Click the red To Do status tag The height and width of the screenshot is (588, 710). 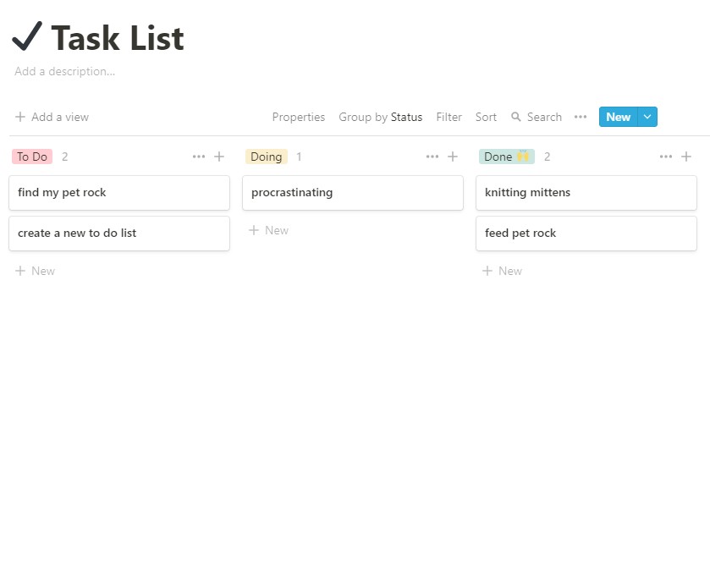click(x=31, y=157)
